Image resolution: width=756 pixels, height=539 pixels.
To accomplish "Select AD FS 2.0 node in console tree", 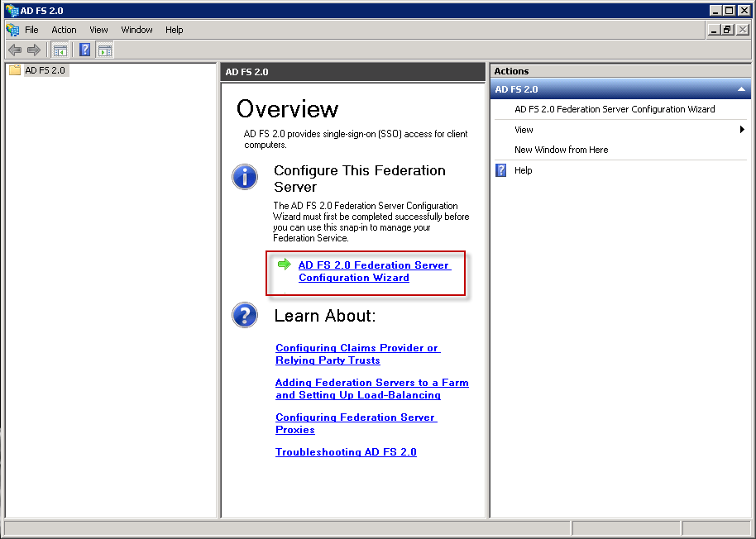I will 45,70.
